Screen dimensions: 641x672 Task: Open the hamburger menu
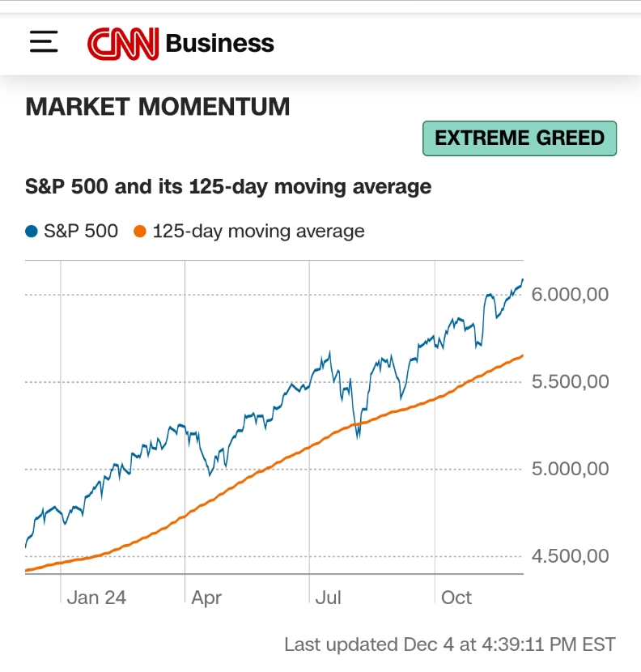point(44,42)
